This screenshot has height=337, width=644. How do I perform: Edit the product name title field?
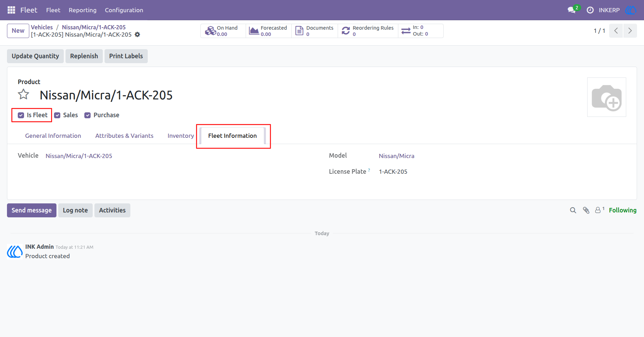coord(106,95)
